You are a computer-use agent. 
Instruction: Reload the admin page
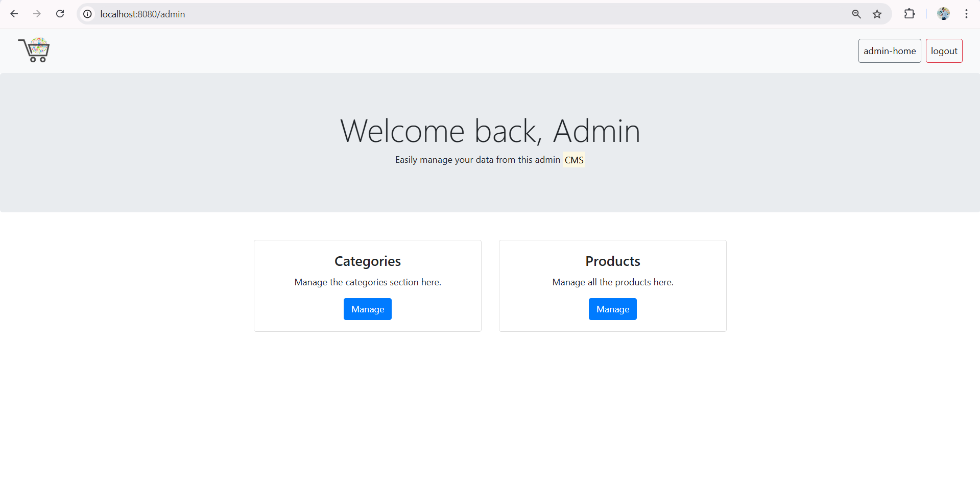click(60, 14)
